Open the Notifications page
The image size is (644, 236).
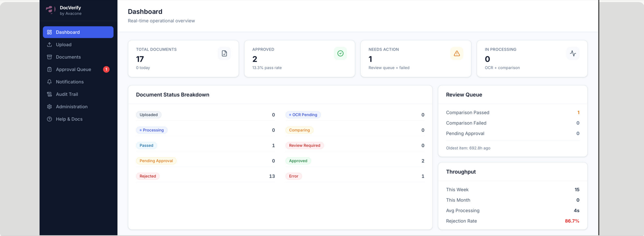(78, 82)
